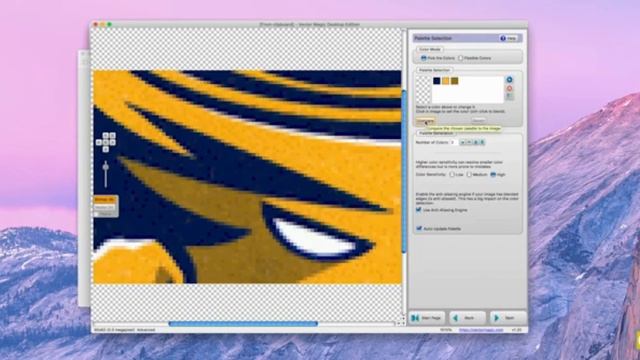Set Color Sensitivity to Low
640x360 pixels.
coord(452,175)
